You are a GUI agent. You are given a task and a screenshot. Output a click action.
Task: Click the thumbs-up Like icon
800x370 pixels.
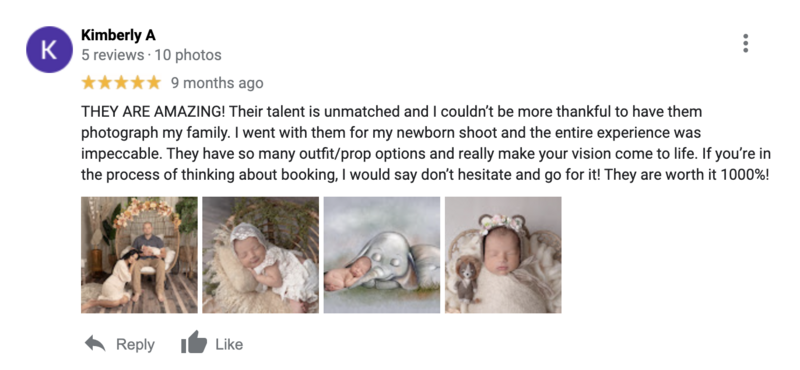194,342
